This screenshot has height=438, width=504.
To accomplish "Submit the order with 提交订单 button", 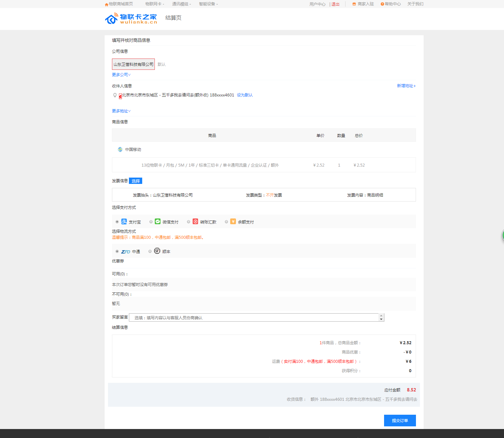I will pyautogui.click(x=400, y=420).
